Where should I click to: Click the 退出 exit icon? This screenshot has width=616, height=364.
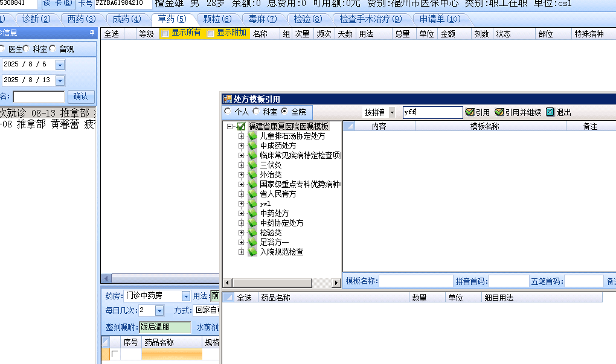[x=550, y=112]
